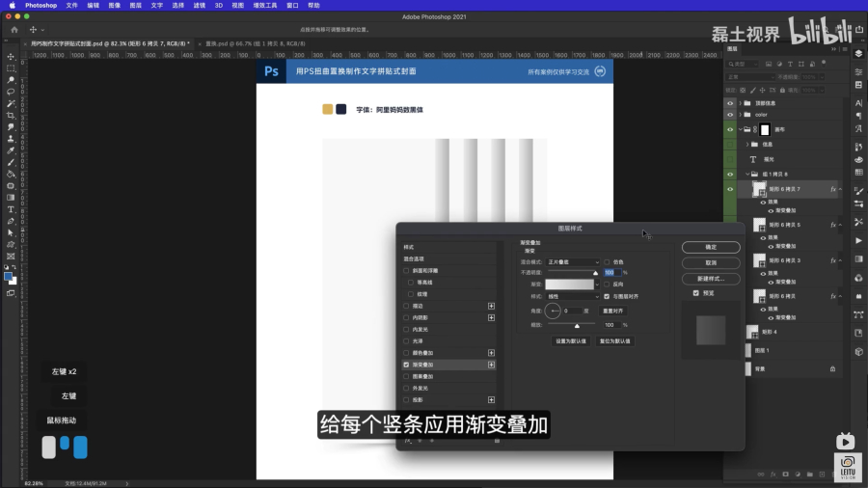This screenshot has width=868, height=488.
Task: Open the 图层 menu
Action: pos(136,5)
